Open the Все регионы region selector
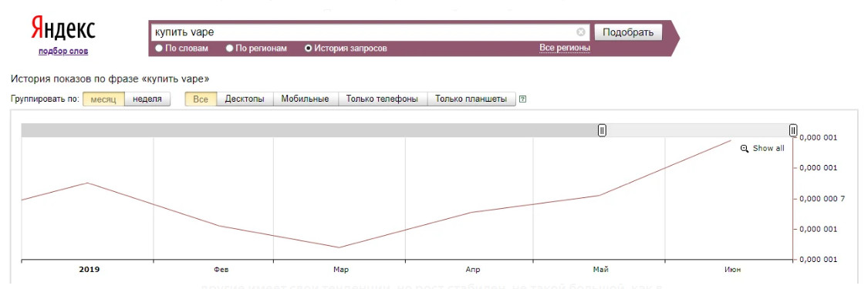 click(x=565, y=49)
